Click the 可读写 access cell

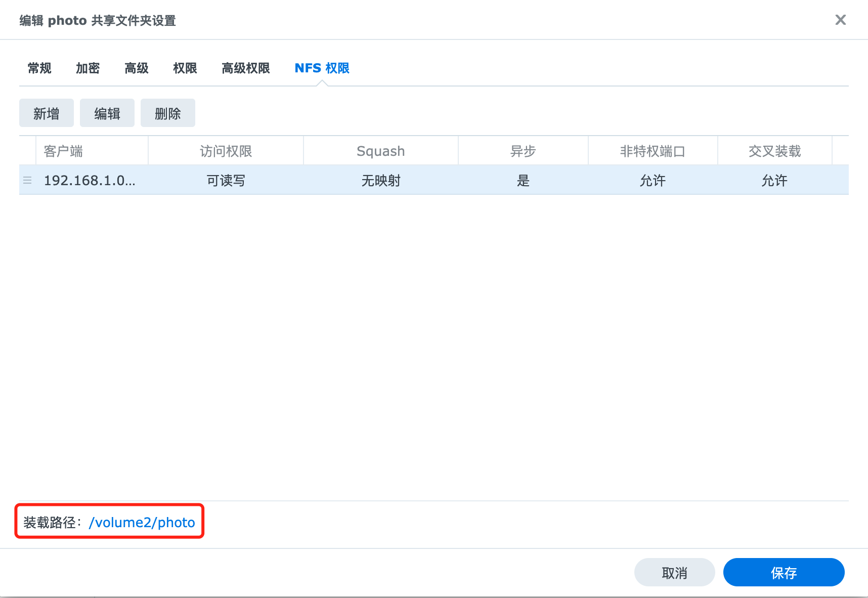point(226,180)
